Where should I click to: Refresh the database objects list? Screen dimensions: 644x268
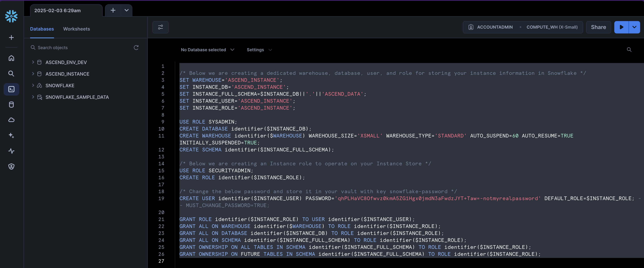tap(136, 48)
